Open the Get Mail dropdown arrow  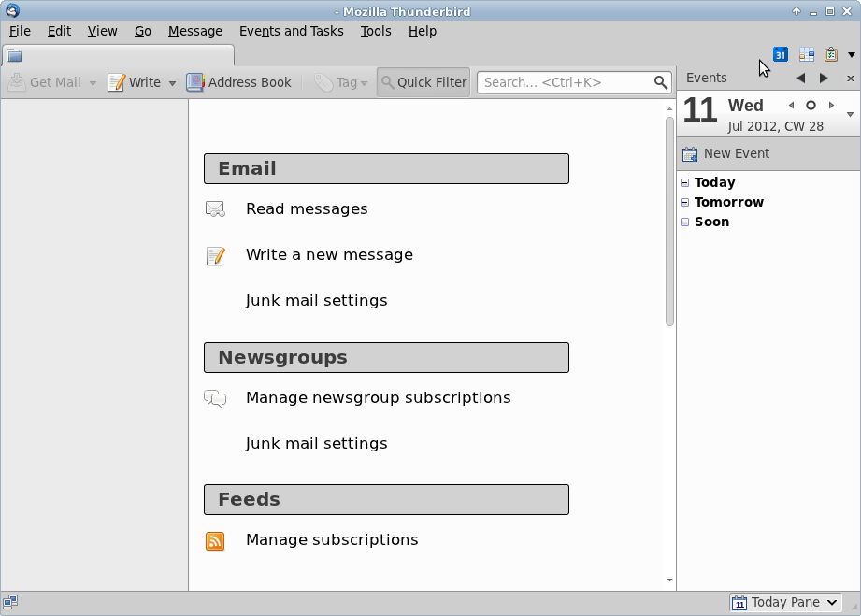93,83
